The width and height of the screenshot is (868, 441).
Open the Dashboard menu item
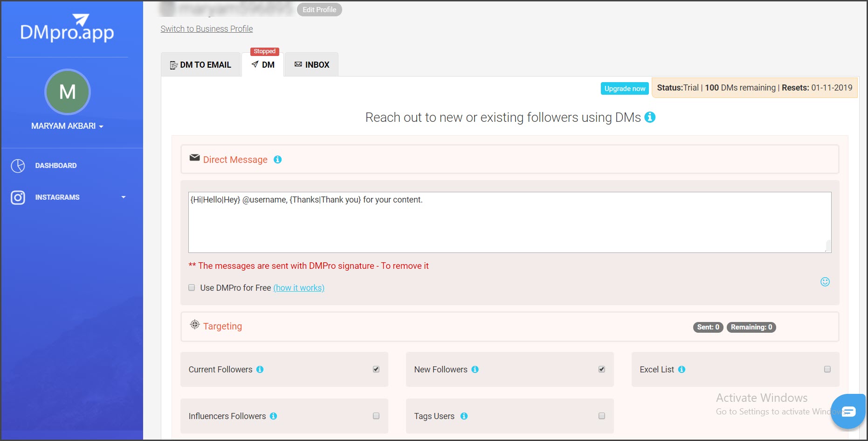pos(56,166)
